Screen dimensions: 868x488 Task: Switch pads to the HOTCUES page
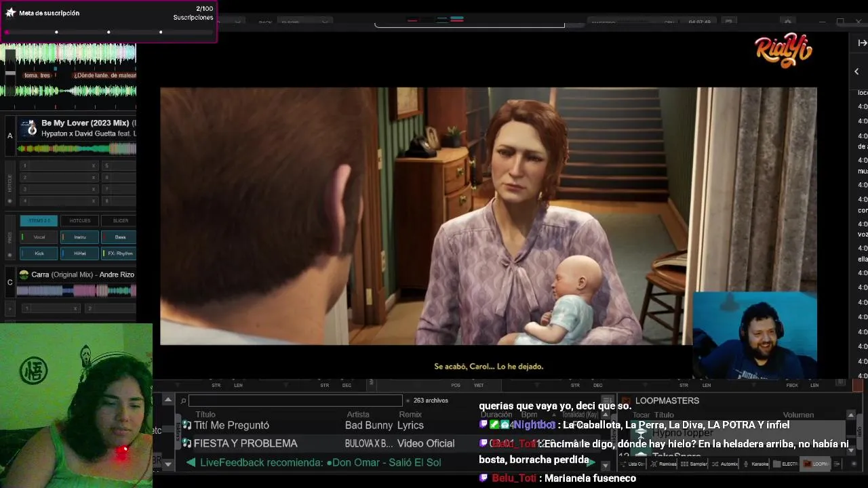pos(79,220)
